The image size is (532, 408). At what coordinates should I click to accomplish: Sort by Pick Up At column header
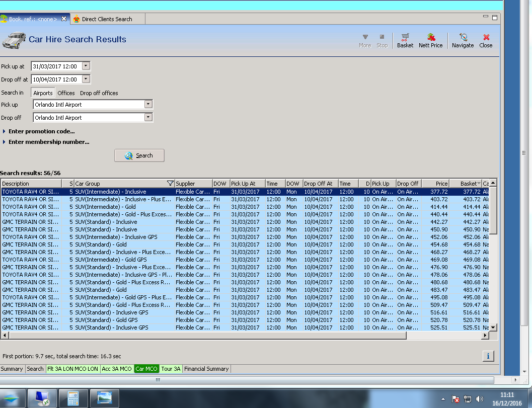(247, 184)
